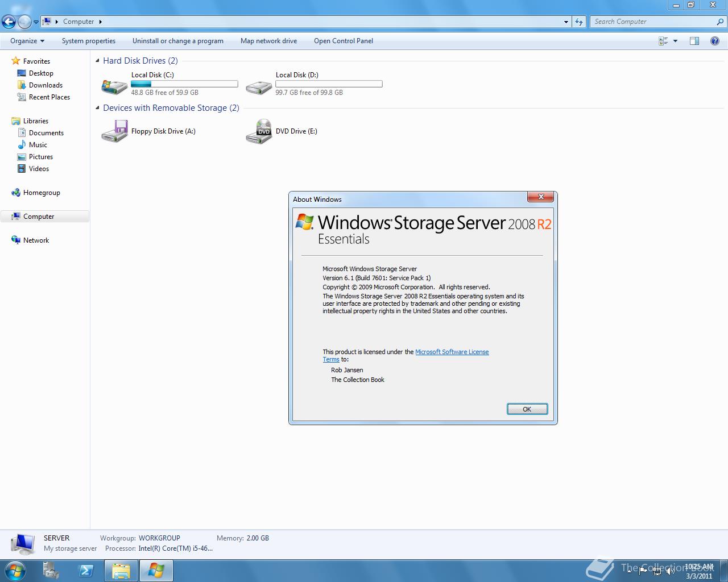
Task: Click the About Windows taskbar button
Action: tap(156, 570)
